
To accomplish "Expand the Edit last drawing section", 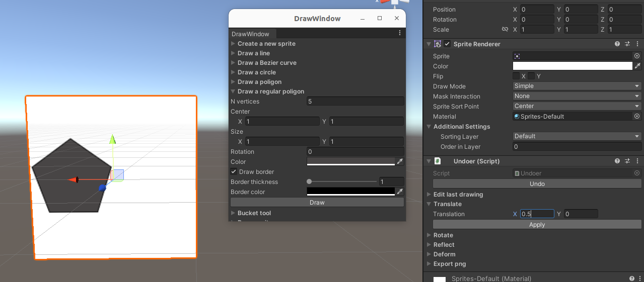I will (429, 195).
